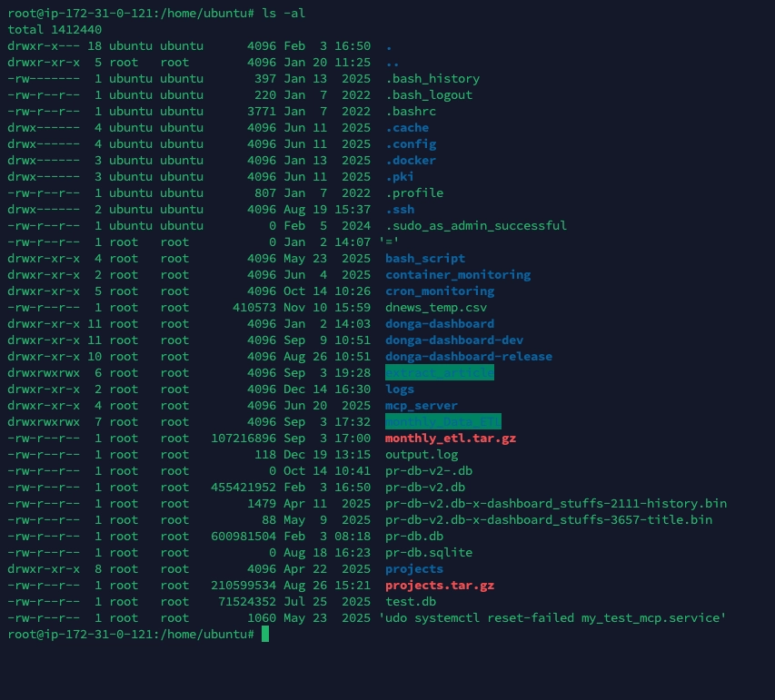
Task: Click the pr-db.sqlite file name
Action: (429, 552)
